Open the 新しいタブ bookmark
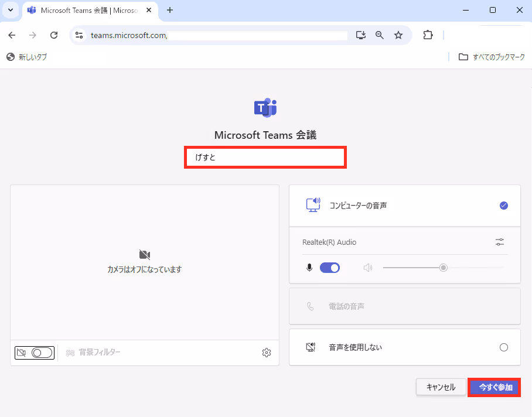 (26, 57)
